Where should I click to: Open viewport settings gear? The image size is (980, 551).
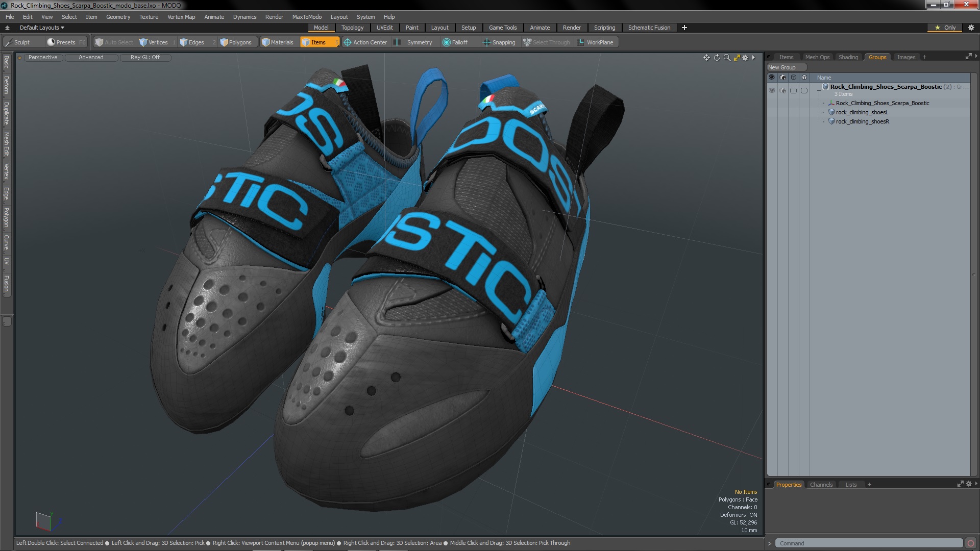[x=745, y=58]
